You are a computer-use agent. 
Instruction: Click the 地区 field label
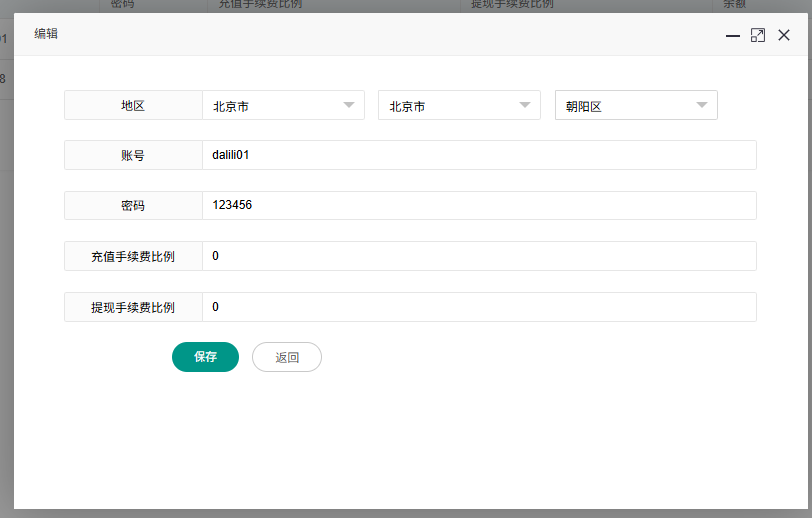click(x=133, y=105)
